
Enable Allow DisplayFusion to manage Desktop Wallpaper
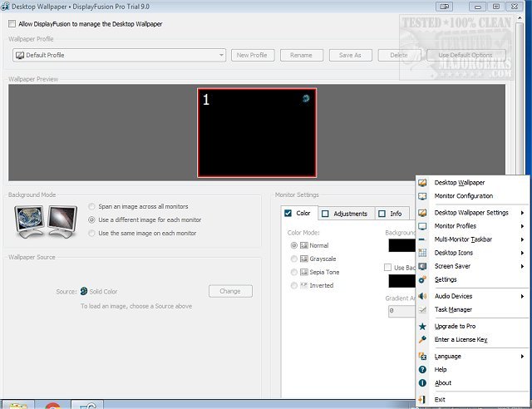(x=12, y=24)
